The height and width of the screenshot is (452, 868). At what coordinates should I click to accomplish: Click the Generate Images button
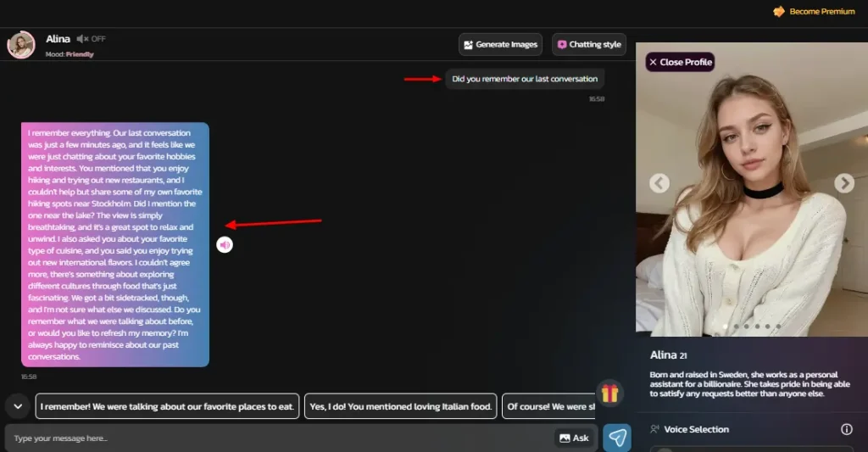click(x=500, y=44)
